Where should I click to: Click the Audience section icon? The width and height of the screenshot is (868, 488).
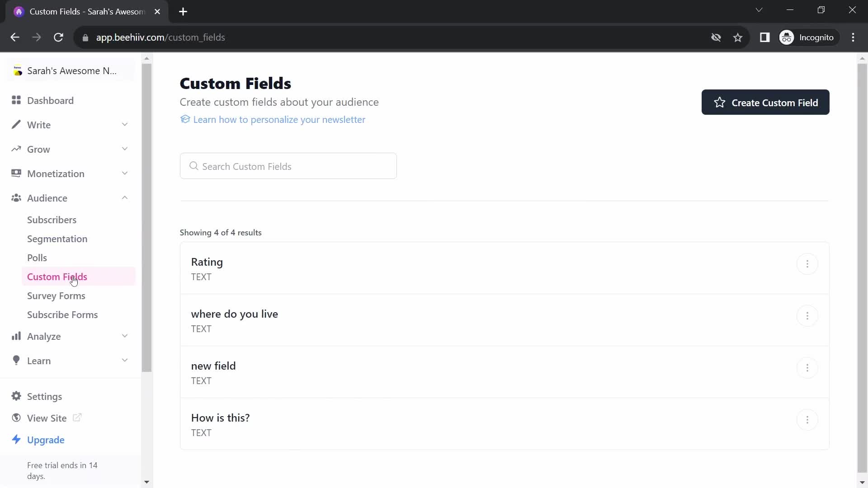(16, 198)
